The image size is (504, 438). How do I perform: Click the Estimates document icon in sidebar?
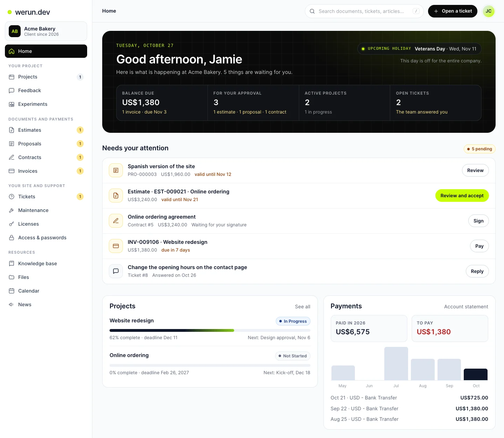click(x=12, y=130)
